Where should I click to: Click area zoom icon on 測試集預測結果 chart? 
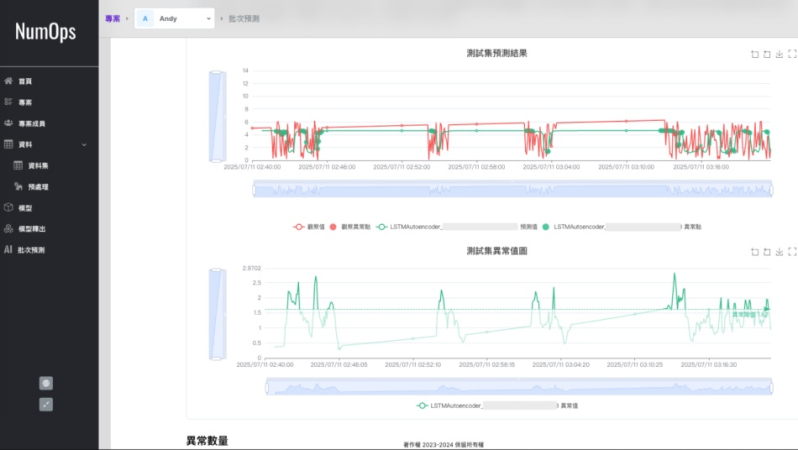(x=755, y=54)
